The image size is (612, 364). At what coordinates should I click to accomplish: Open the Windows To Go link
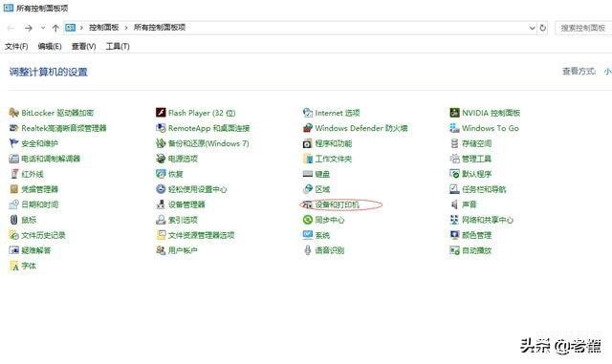point(491,128)
